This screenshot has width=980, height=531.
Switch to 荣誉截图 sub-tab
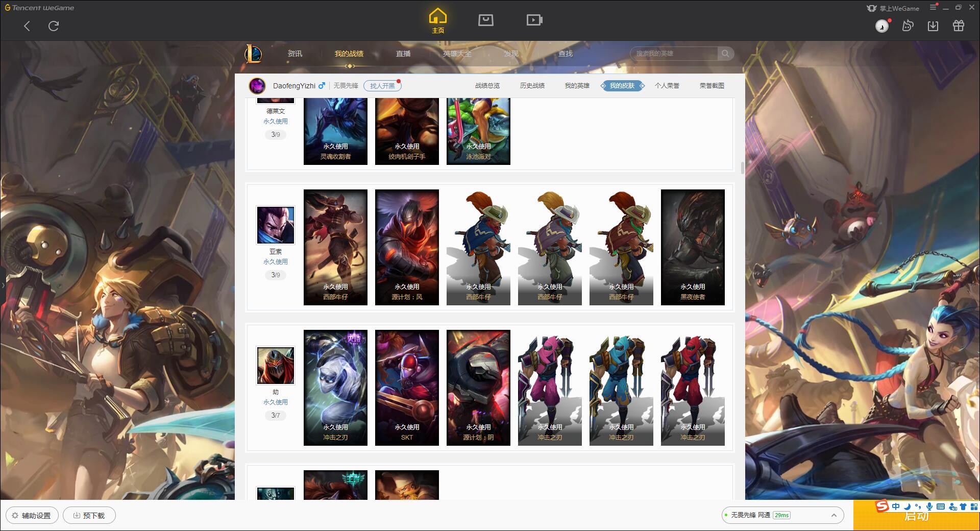coord(712,86)
